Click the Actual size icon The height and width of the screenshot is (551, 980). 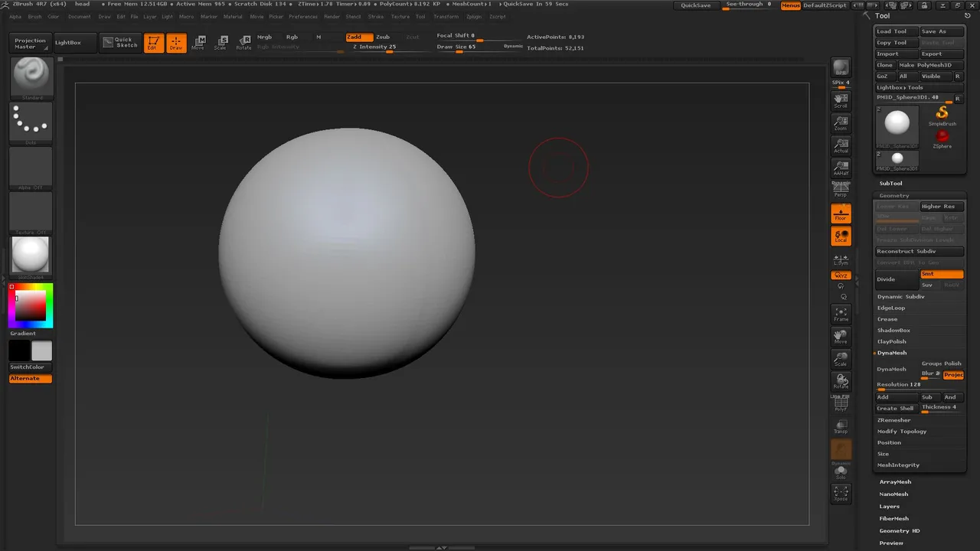[841, 146]
